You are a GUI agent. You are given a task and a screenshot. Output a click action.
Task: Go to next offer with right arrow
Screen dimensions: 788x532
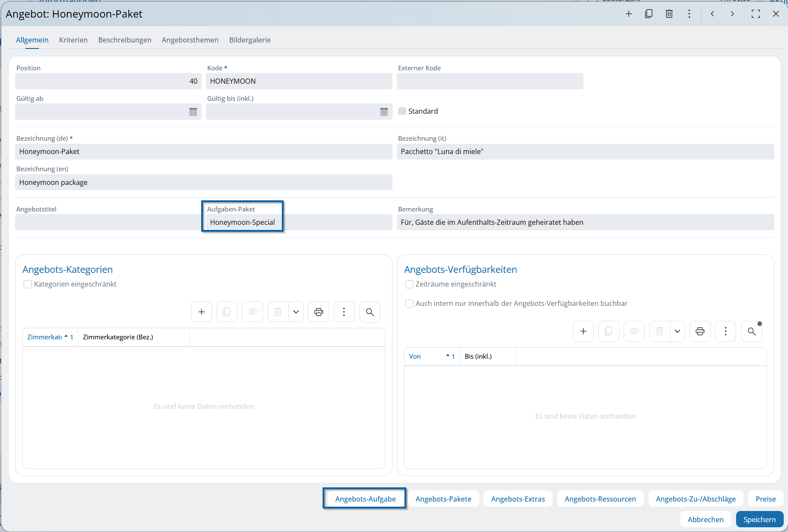732,14
